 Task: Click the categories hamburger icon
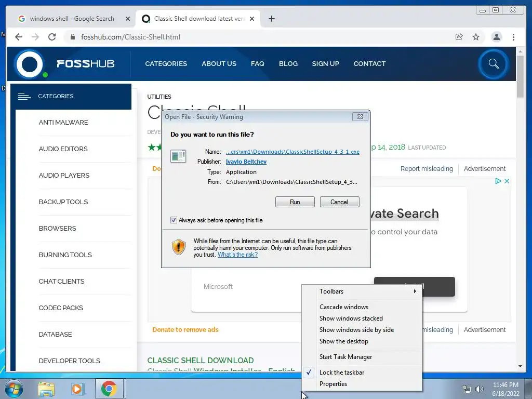click(24, 96)
